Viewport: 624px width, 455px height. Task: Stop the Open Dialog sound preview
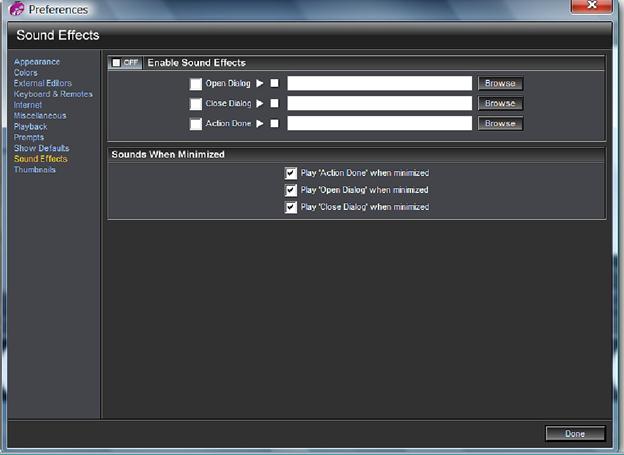[x=274, y=83]
